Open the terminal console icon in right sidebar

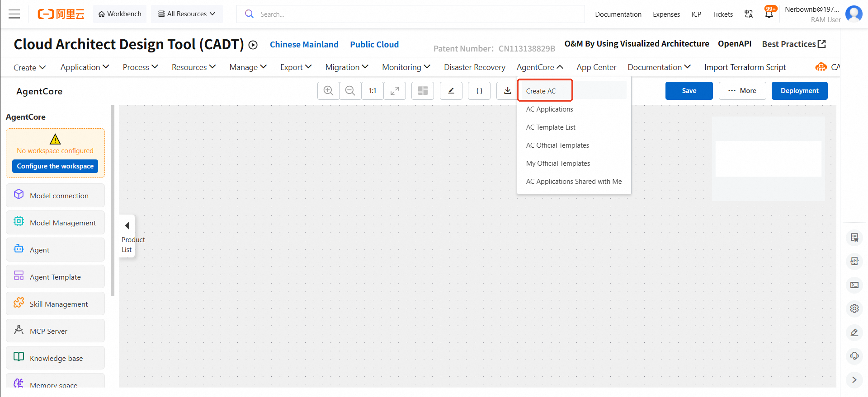(854, 285)
